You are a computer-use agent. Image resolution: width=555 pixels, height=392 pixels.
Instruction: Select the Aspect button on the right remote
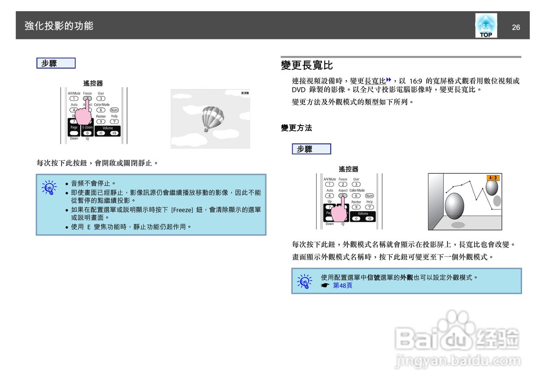click(343, 195)
